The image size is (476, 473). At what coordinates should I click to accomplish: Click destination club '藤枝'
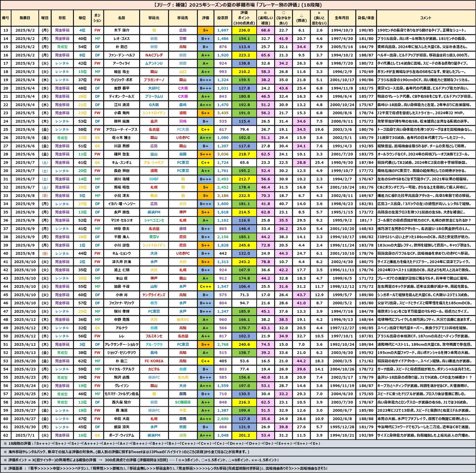tap(183, 229)
